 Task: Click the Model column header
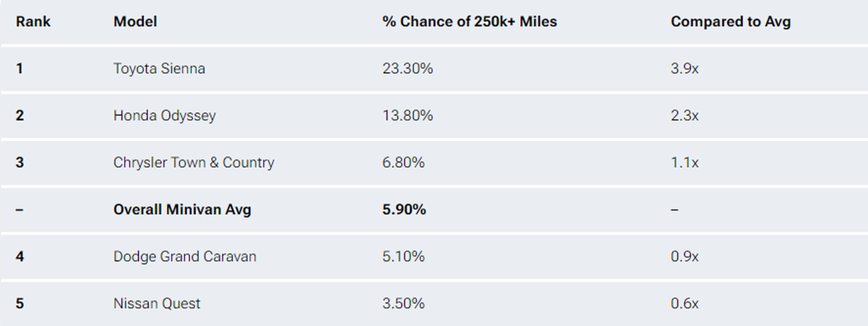coord(136,21)
